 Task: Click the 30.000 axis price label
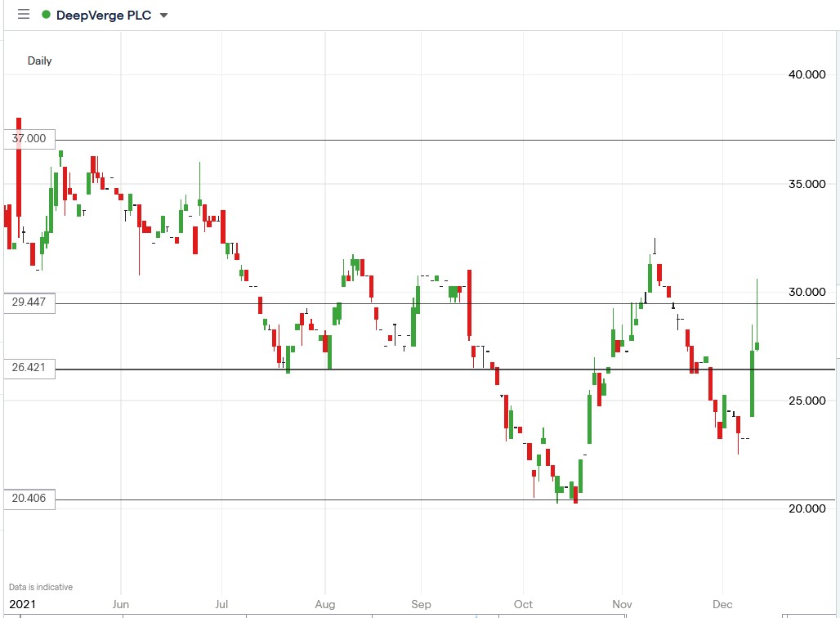click(806, 291)
